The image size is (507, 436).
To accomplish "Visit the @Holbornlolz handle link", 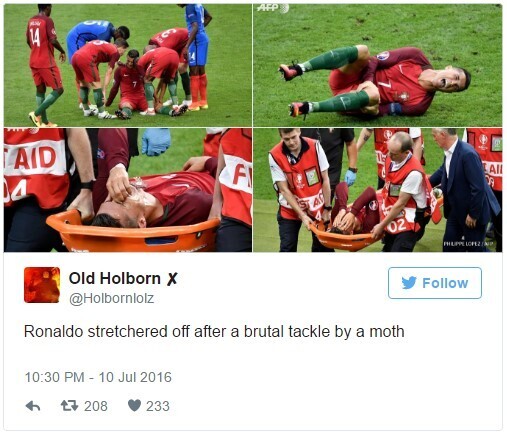I will tap(111, 298).
